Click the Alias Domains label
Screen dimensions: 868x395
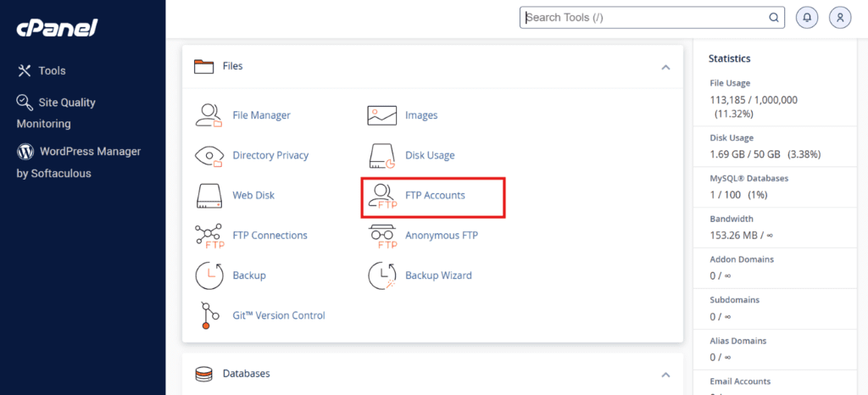[738, 341]
